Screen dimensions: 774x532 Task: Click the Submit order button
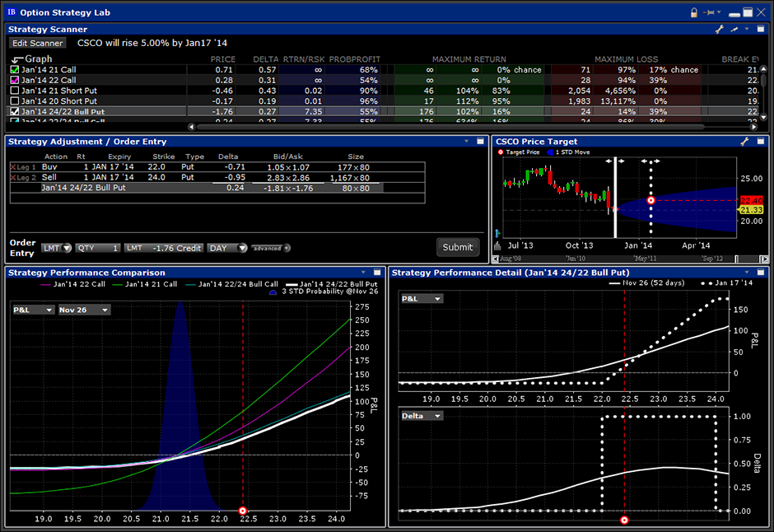coord(458,247)
